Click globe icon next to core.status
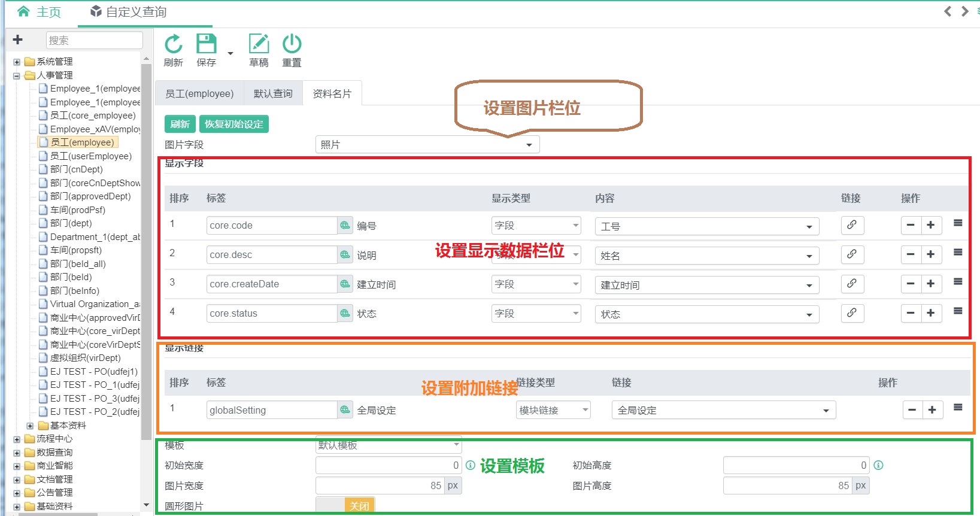980x516 pixels. click(345, 314)
